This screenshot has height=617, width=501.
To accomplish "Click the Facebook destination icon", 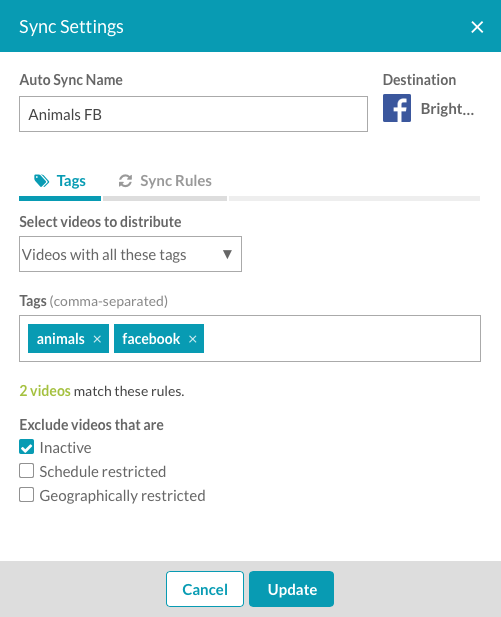I will [397, 108].
